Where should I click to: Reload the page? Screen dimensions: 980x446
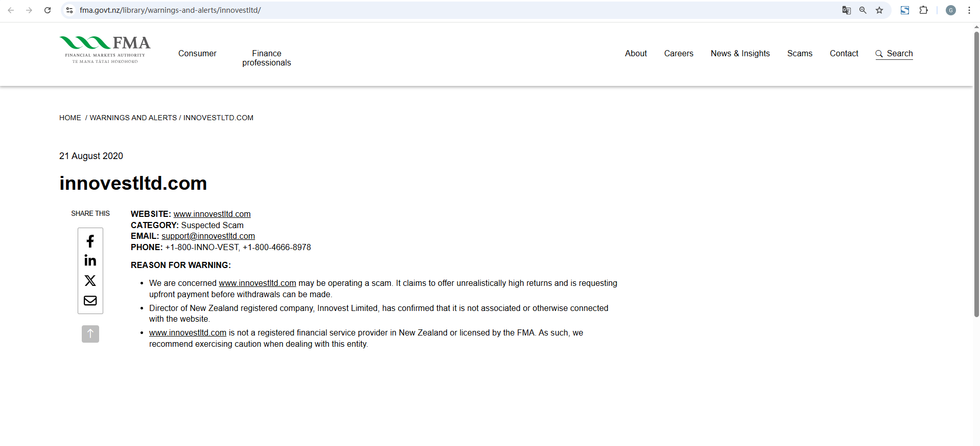[48, 10]
